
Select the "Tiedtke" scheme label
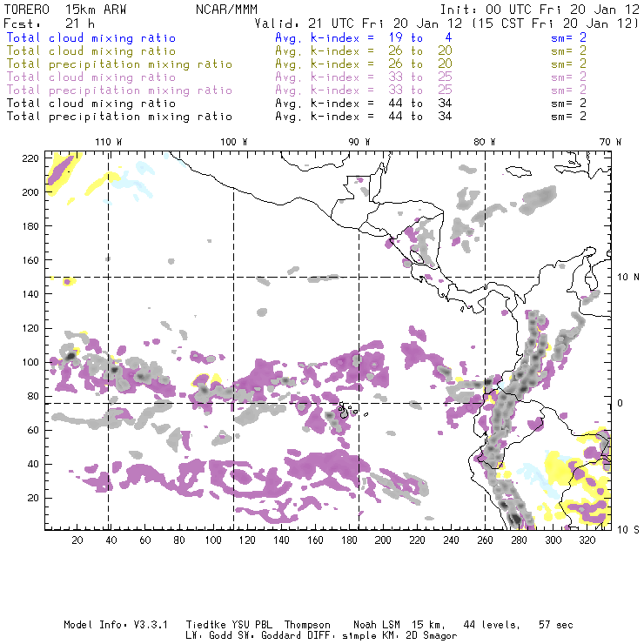[205, 625]
